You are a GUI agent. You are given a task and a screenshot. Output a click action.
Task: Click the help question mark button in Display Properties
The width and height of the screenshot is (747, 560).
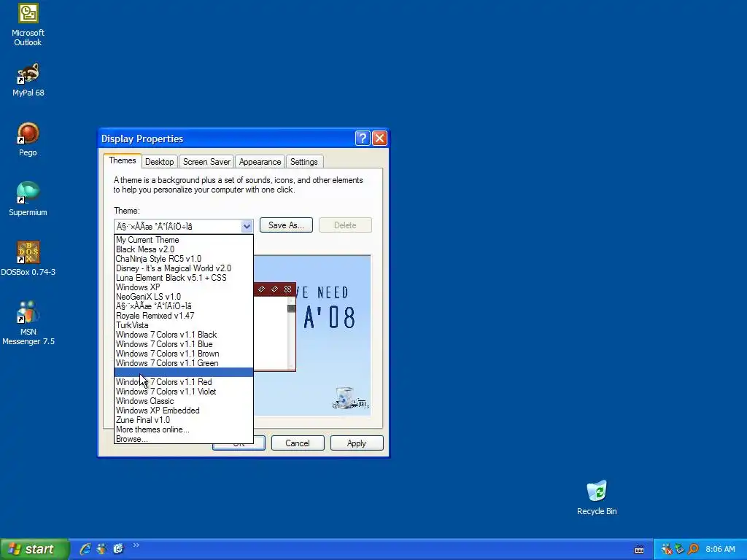[x=363, y=138]
